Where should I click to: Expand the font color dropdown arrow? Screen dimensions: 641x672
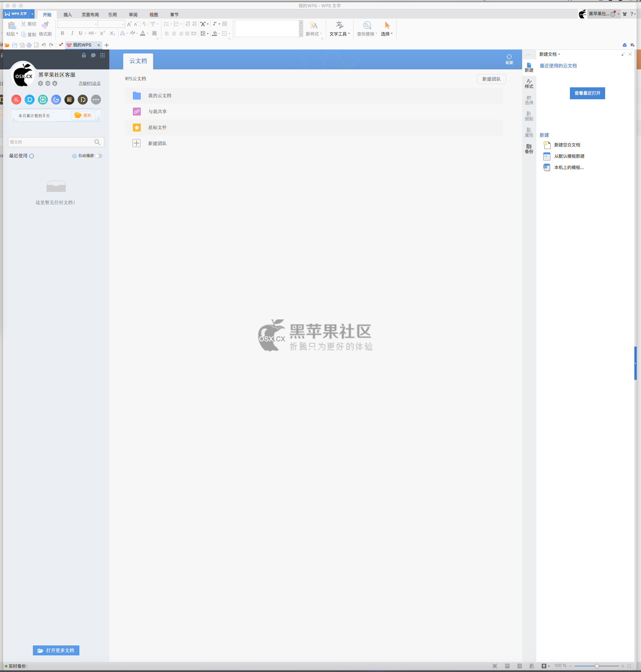147,34
